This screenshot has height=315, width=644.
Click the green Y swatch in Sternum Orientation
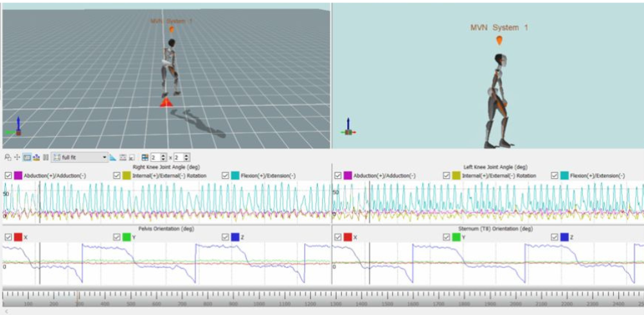point(457,237)
